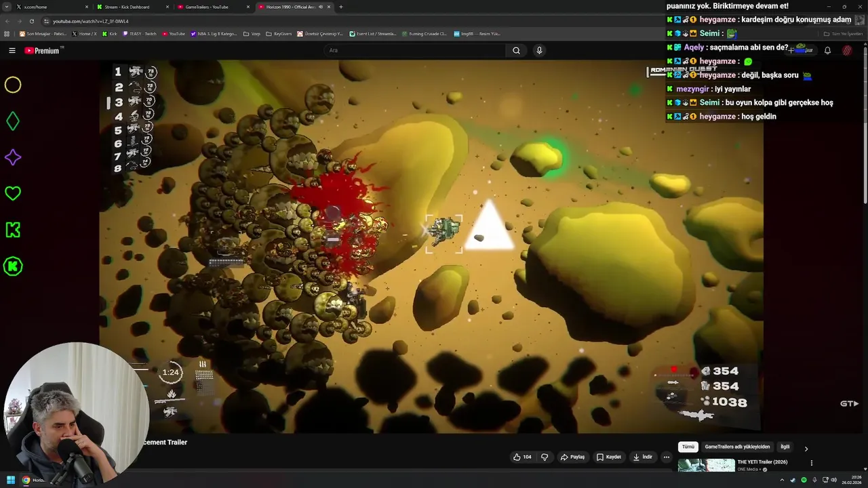Share the video with Paylaş
Screen dimensions: 868x488
(572, 457)
